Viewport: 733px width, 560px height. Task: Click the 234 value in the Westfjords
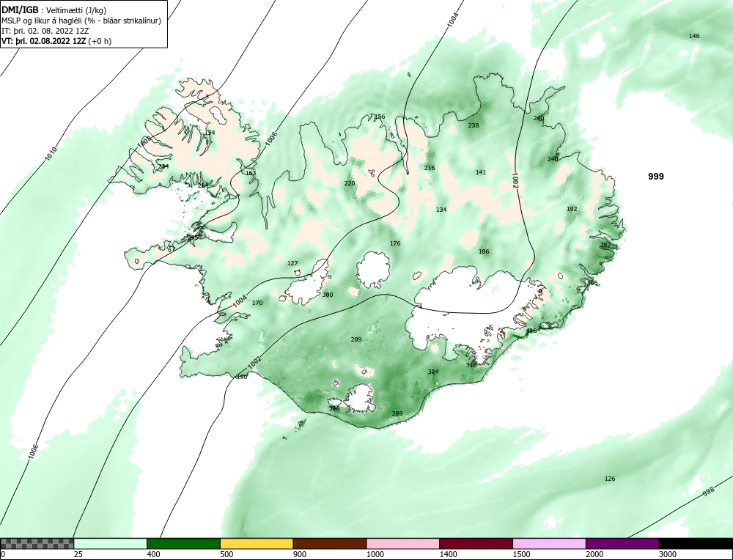pyautogui.click(x=163, y=166)
